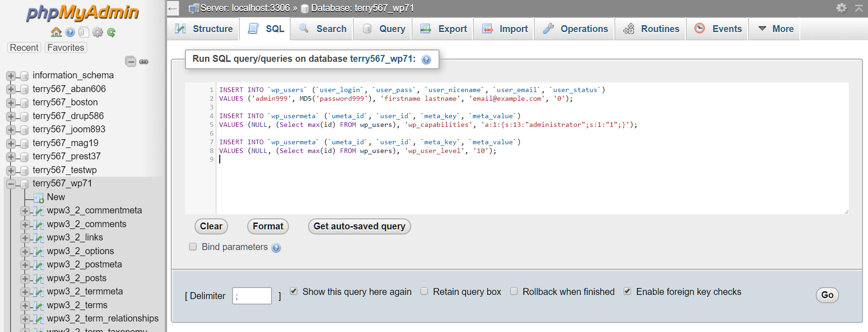Click Database: terry567_wp71 breadcrumb link
This screenshot has width=868, height=332.
pos(362,8)
